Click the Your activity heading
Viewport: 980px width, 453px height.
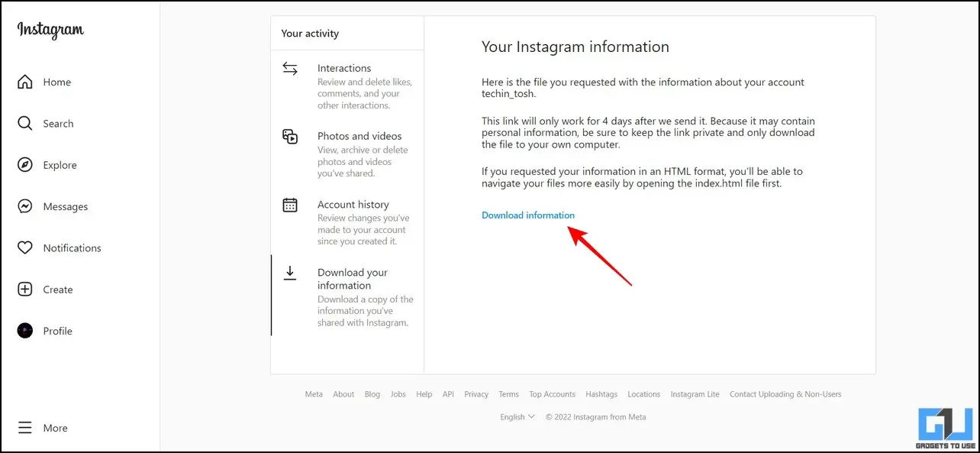pyautogui.click(x=310, y=34)
